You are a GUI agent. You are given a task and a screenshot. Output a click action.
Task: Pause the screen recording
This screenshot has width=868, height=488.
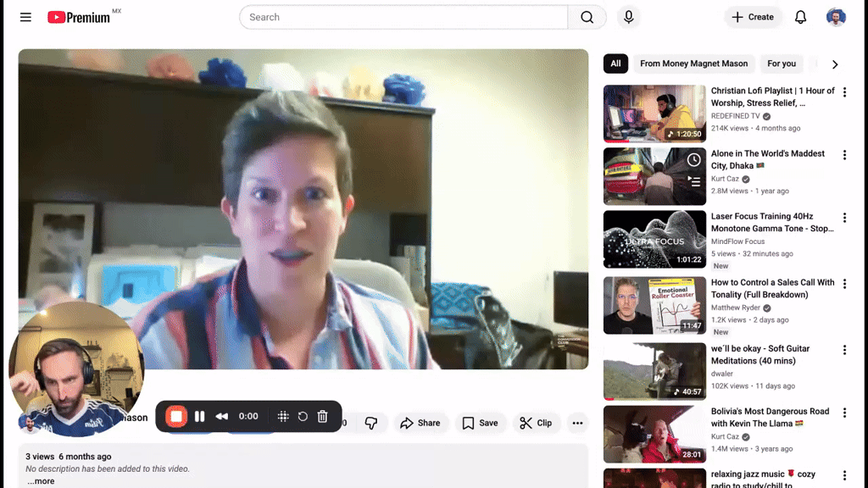click(199, 416)
